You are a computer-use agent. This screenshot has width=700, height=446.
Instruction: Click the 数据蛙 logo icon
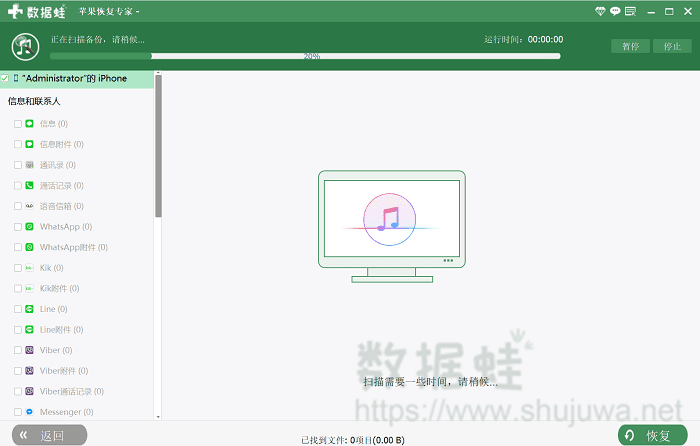pos(15,11)
